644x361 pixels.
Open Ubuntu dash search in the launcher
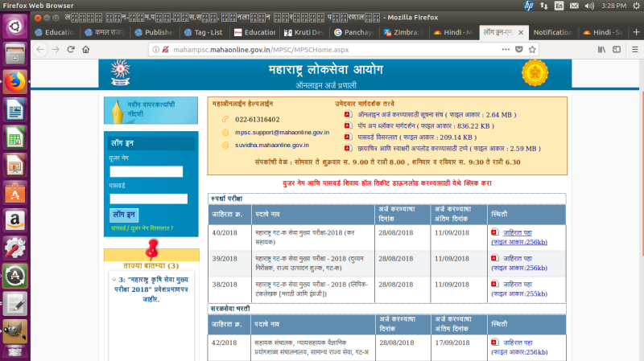(14, 27)
